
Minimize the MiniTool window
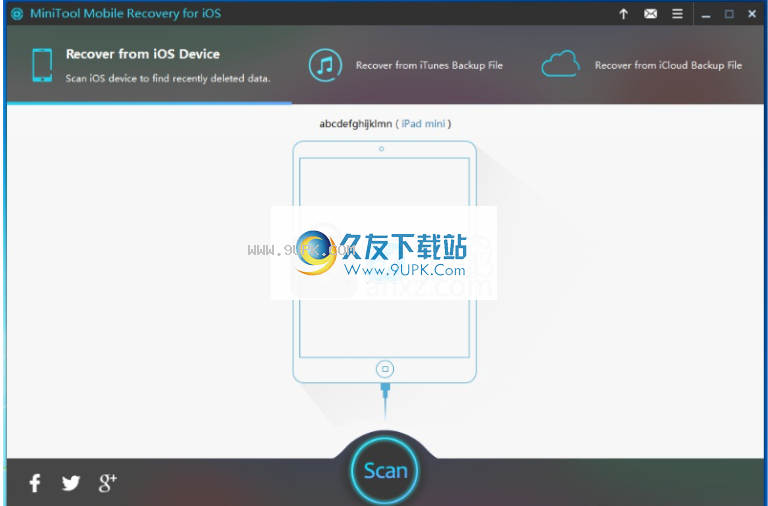[706, 14]
